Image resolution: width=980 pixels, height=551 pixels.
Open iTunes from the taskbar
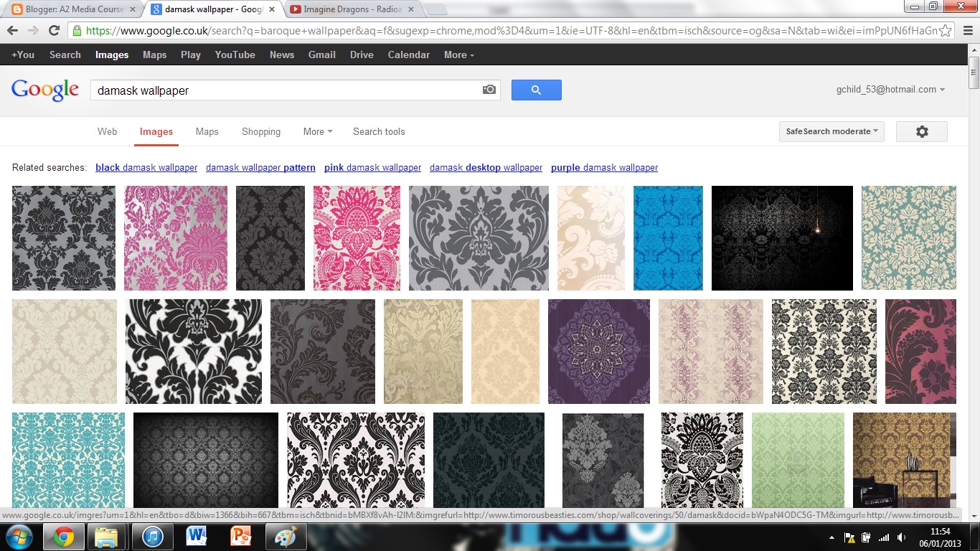pyautogui.click(x=152, y=537)
